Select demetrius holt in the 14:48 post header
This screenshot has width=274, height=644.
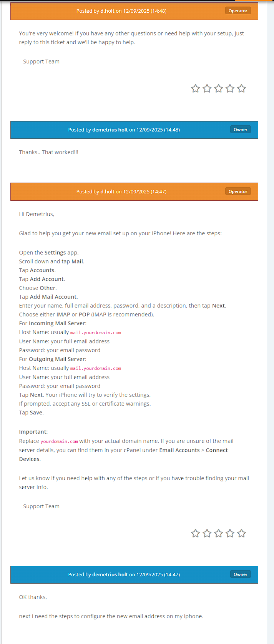pos(110,130)
